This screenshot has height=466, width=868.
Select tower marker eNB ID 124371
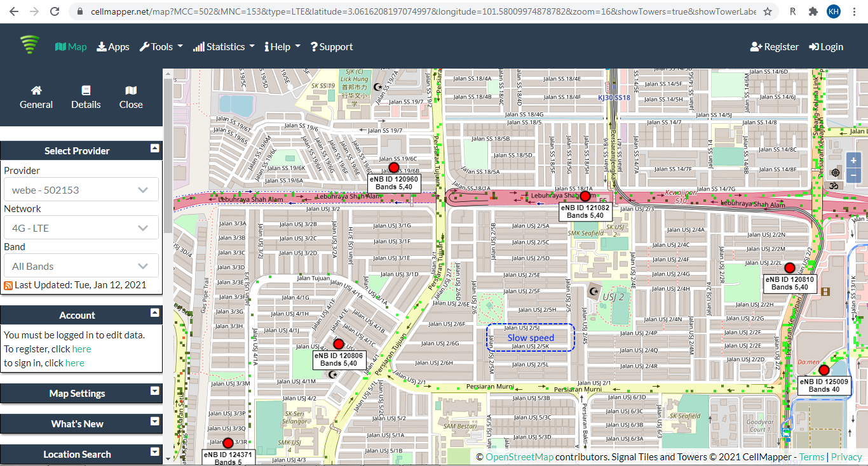click(228, 443)
